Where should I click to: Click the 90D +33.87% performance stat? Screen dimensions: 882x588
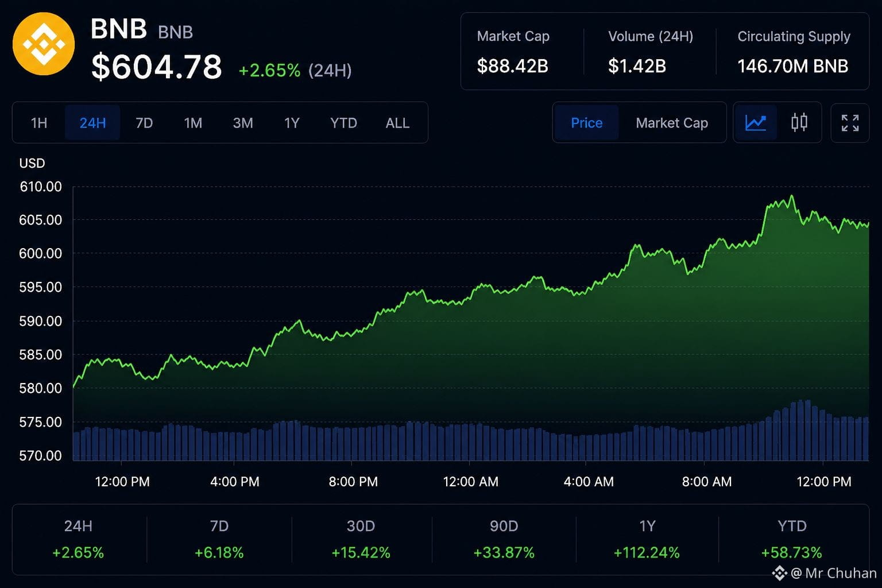tap(504, 539)
